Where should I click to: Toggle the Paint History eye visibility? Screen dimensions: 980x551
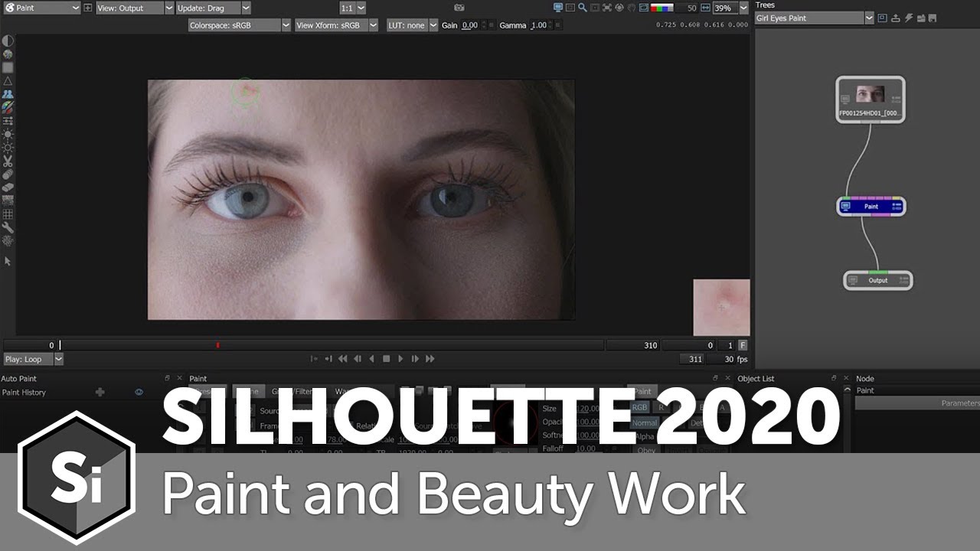coord(139,392)
